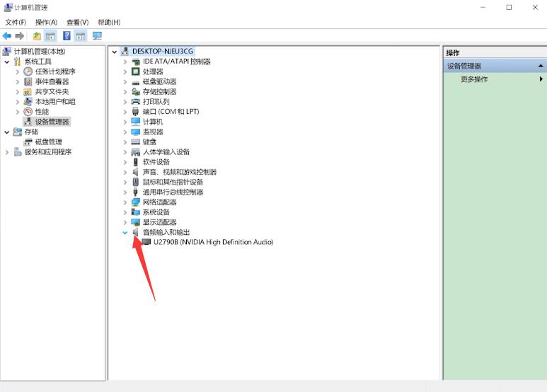547x392 pixels.
Task: Select 设备管理器 in the left tree
Action: (x=52, y=122)
